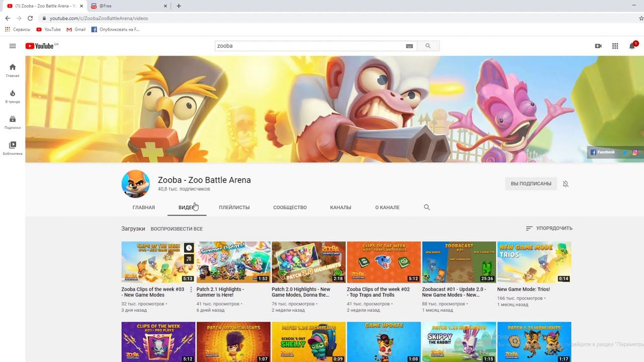The height and width of the screenshot is (362, 644).
Task: Click the New Game Mode Trios thumbnail
Action: [x=534, y=262]
